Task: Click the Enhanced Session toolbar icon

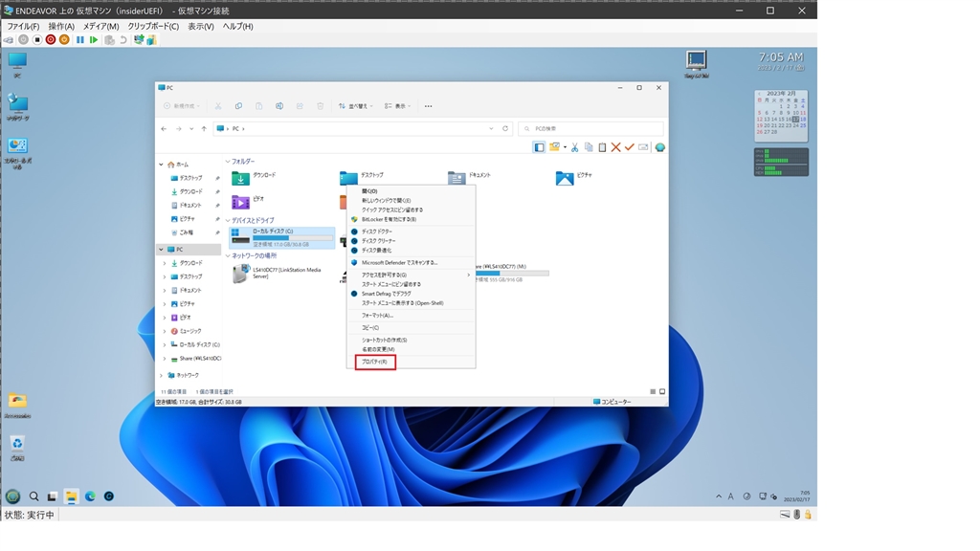Action: (138, 40)
